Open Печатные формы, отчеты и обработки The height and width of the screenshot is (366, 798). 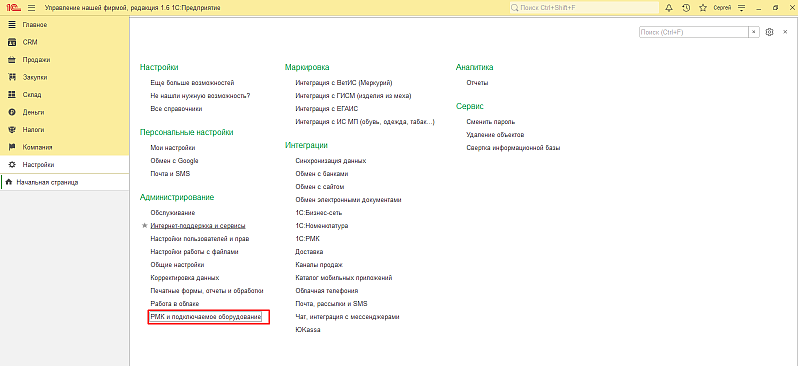pos(207,291)
